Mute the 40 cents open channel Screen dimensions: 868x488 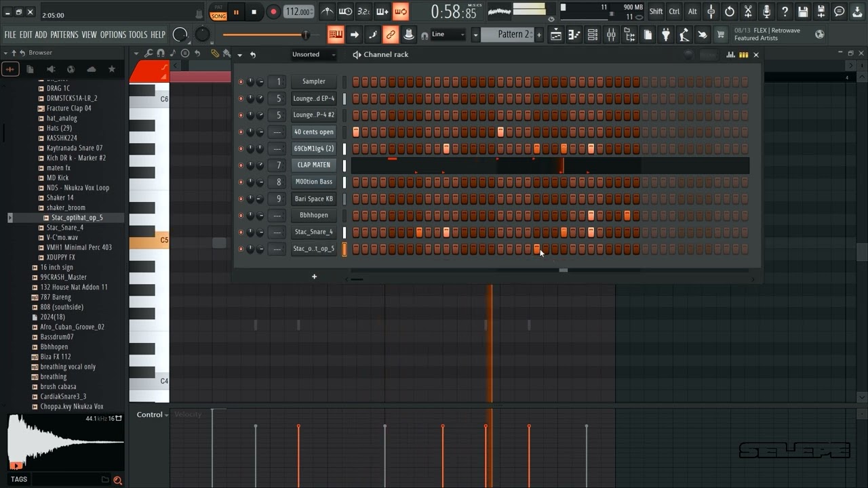coord(240,131)
